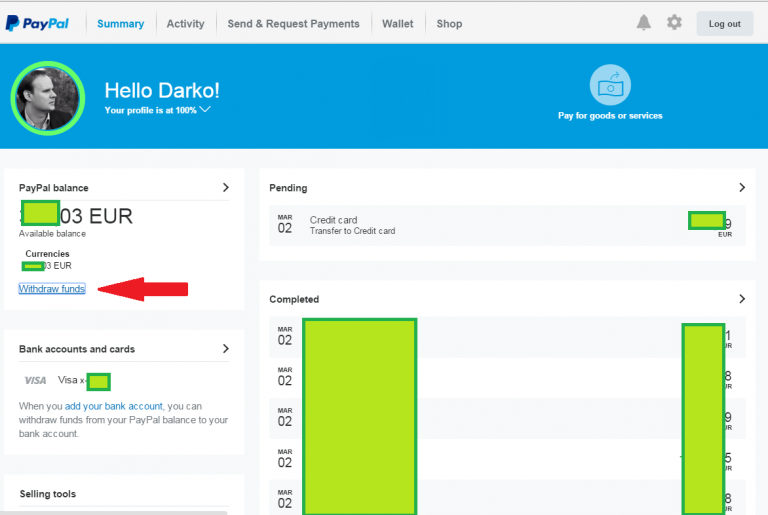Open the Activity tab
The height and width of the screenshot is (515, 768).
(x=185, y=24)
